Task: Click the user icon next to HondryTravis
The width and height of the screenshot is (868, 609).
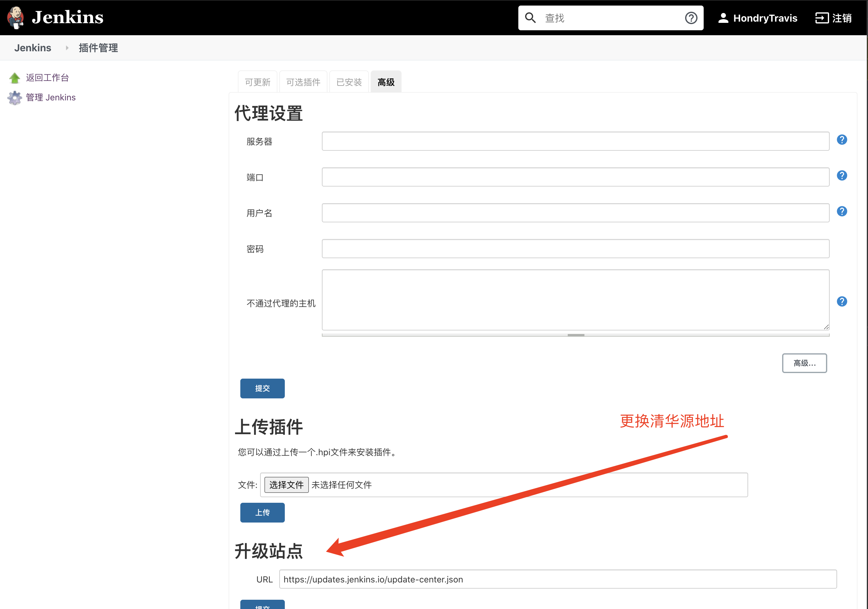Action: click(x=723, y=17)
